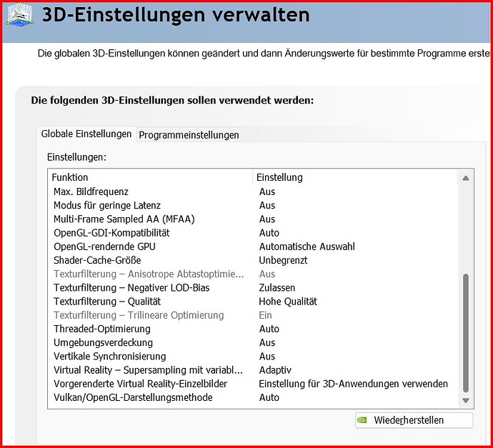Open the Programmeinstellungen tab
Image resolution: width=493 pixels, height=448 pixels.
[189, 135]
